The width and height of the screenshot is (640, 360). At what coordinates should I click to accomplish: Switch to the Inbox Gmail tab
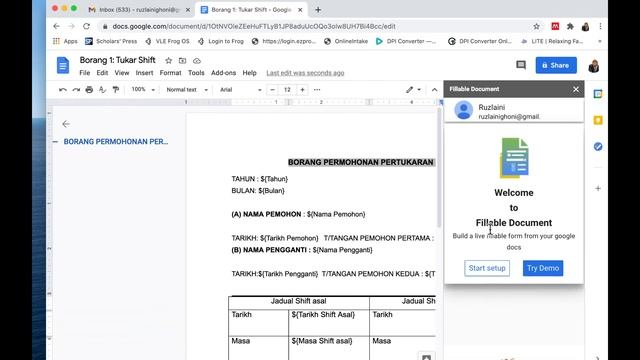[x=139, y=10]
